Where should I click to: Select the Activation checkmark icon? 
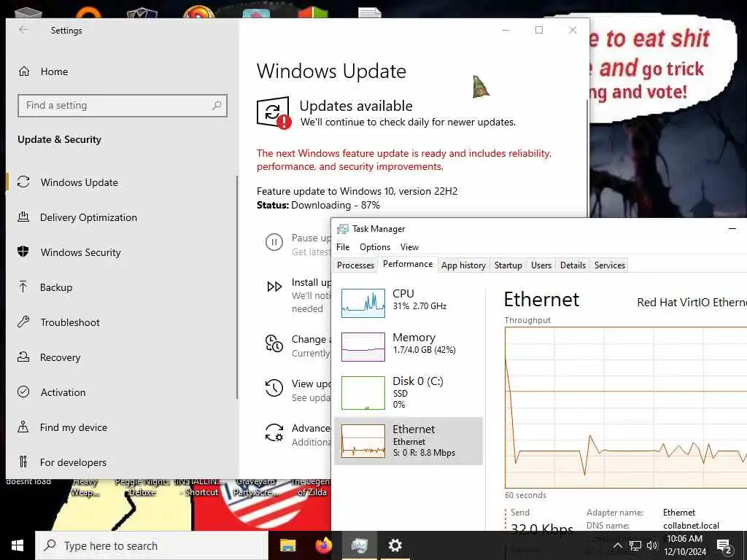tap(23, 392)
